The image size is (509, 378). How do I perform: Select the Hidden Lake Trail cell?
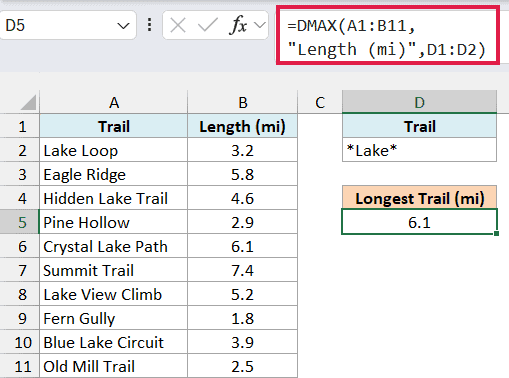click(114, 198)
